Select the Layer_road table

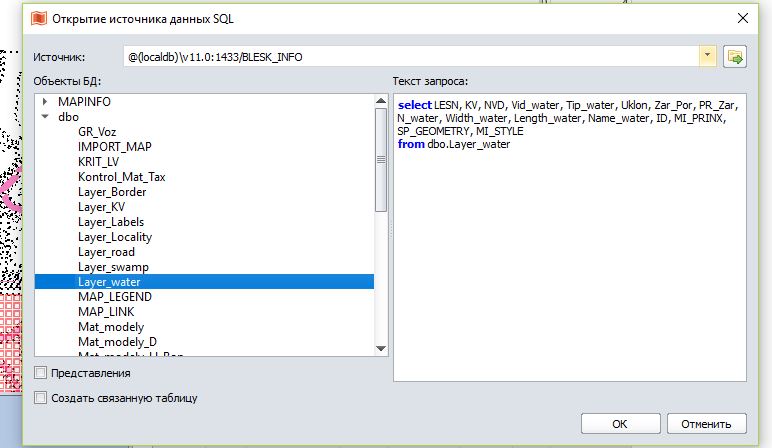point(106,252)
